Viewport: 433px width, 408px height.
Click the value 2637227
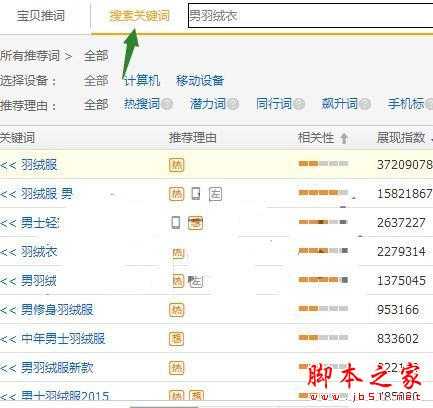pos(401,223)
